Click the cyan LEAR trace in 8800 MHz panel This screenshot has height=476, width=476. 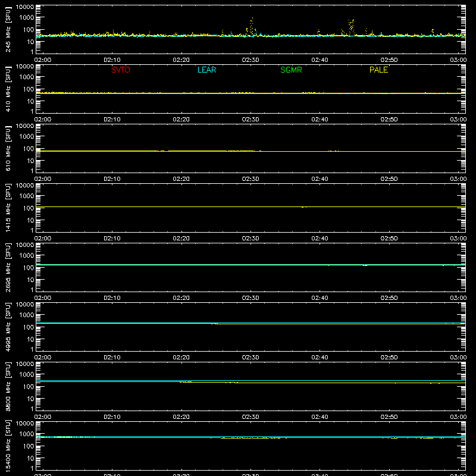(x=250, y=380)
